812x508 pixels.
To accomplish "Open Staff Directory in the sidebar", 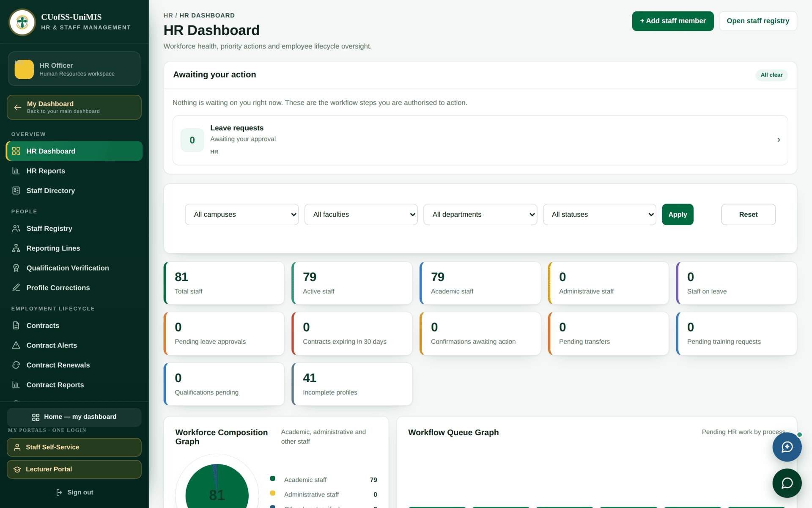I will [x=74, y=190].
